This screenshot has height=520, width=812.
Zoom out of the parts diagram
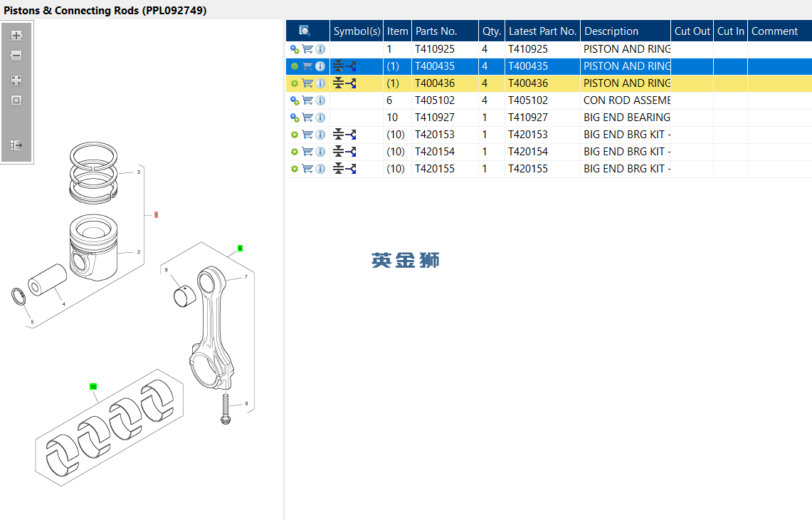16,56
